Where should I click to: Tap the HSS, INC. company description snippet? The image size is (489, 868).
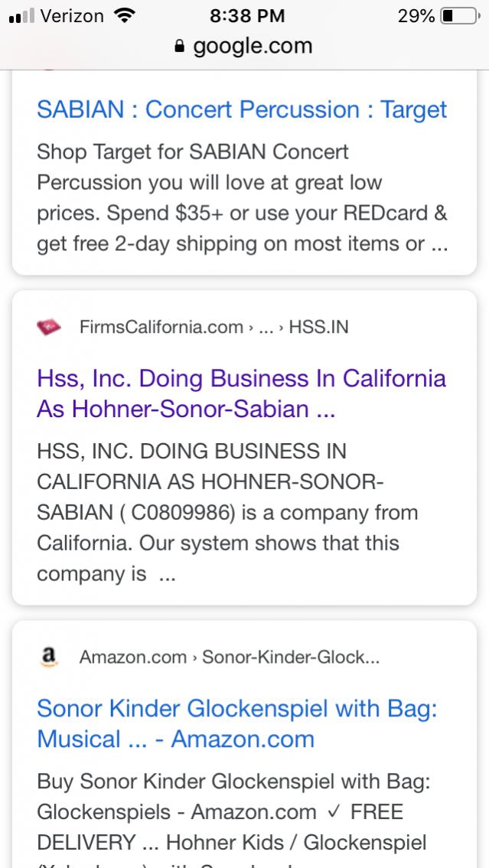227,513
